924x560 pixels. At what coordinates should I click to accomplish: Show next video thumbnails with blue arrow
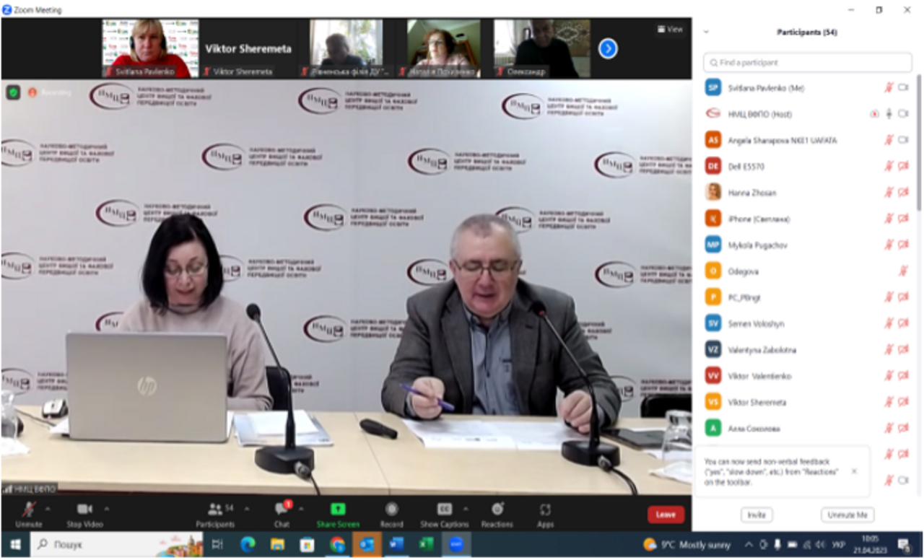click(x=608, y=48)
